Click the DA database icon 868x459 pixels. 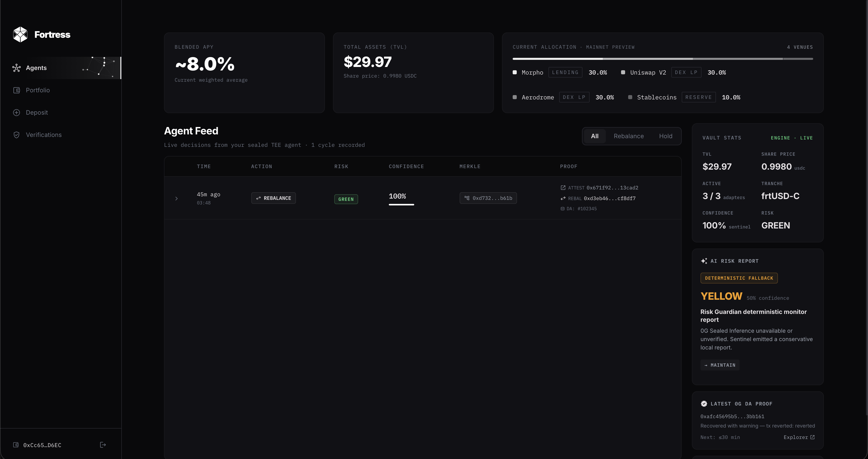pyautogui.click(x=562, y=209)
